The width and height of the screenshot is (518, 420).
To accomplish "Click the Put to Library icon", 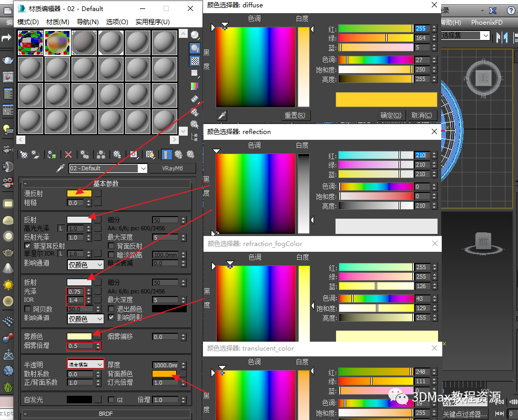I will pyautogui.click(x=117, y=155).
